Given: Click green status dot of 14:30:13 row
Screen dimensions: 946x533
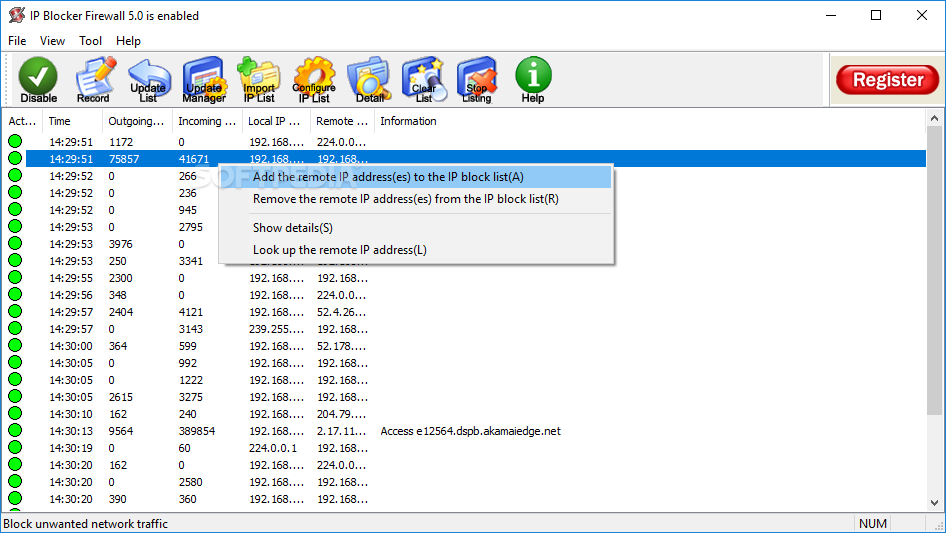Looking at the screenshot, I should click(x=15, y=430).
